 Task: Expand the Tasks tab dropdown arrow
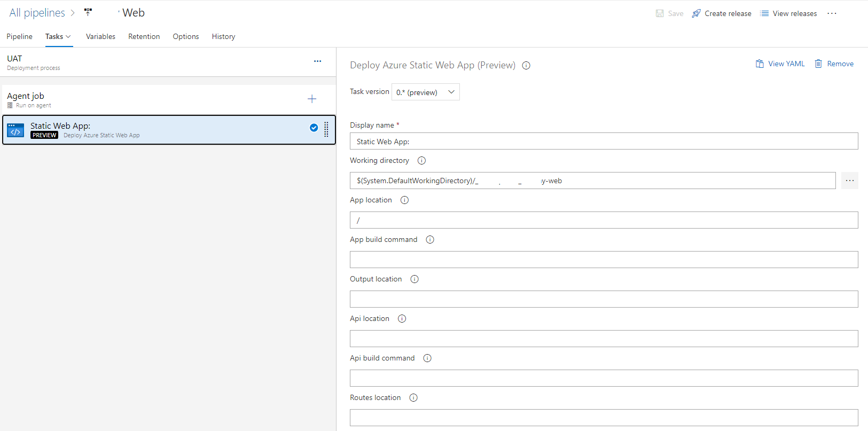(x=68, y=36)
